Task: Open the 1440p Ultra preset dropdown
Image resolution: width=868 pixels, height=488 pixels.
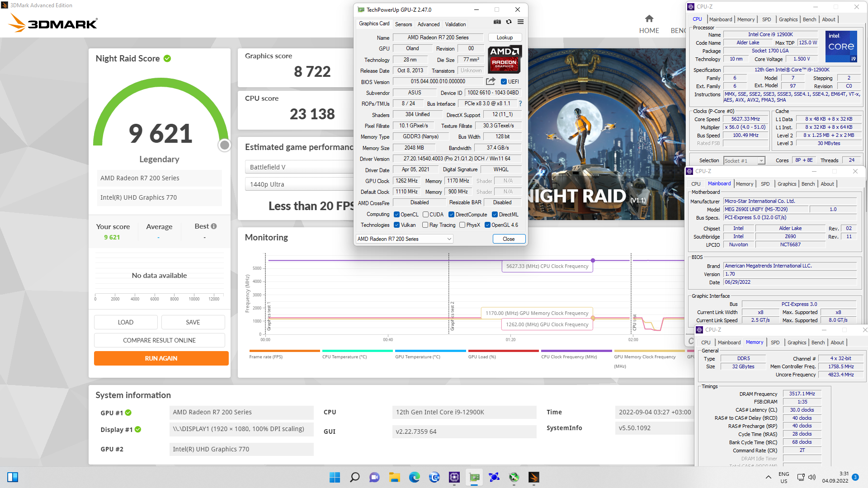Action: point(299,184)
